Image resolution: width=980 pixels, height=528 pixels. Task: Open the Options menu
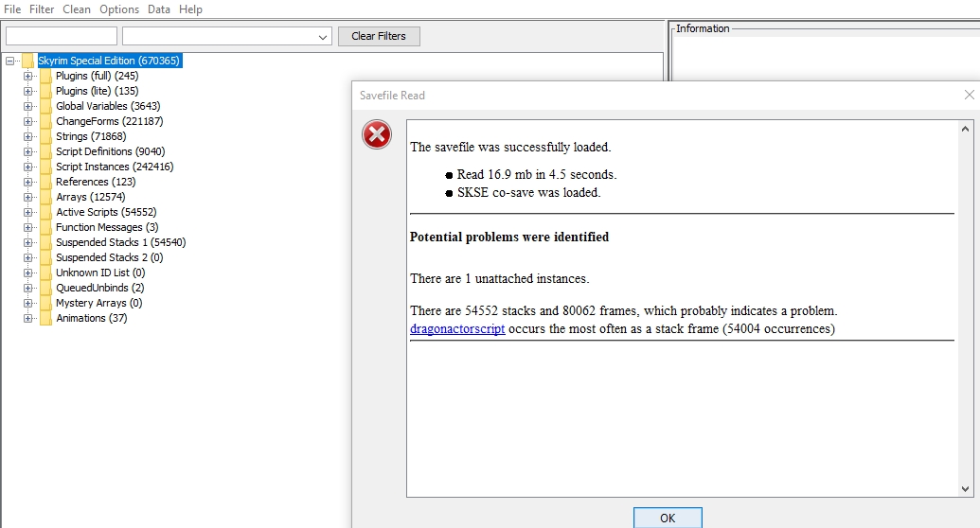[119, 9]
